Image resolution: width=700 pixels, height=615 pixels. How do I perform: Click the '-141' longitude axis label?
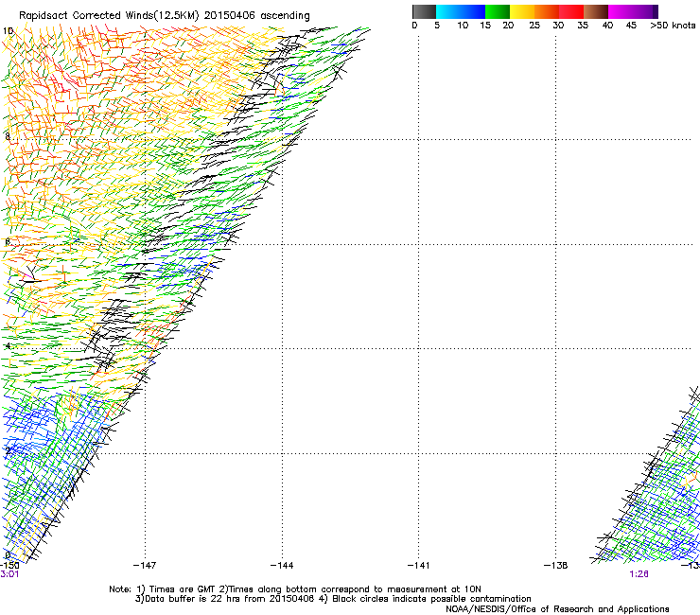pyautogui.click(x=419, y=566)
